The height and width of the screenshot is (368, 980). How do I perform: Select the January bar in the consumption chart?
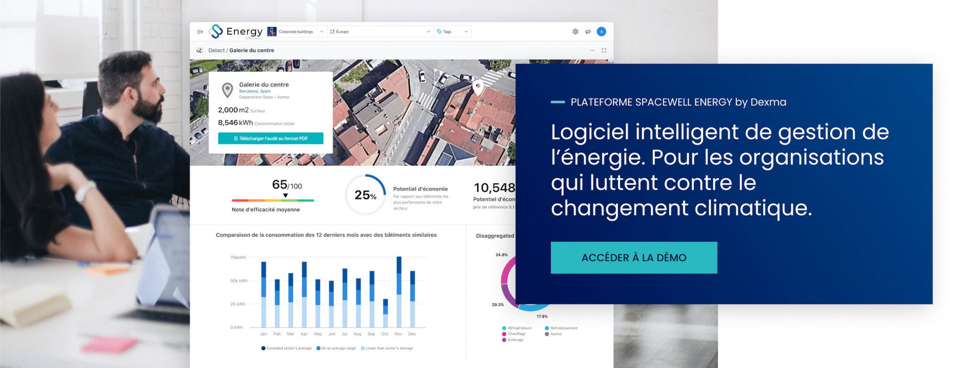[264, 294]
